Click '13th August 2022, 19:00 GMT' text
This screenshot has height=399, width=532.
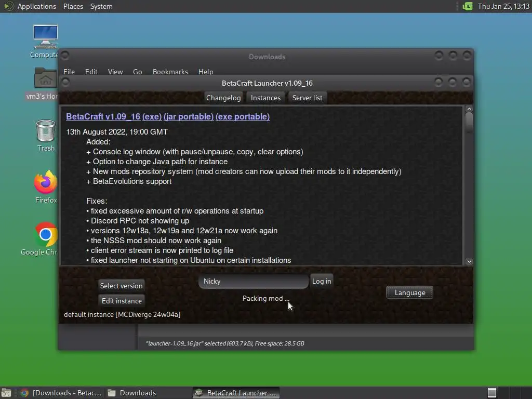117,131
